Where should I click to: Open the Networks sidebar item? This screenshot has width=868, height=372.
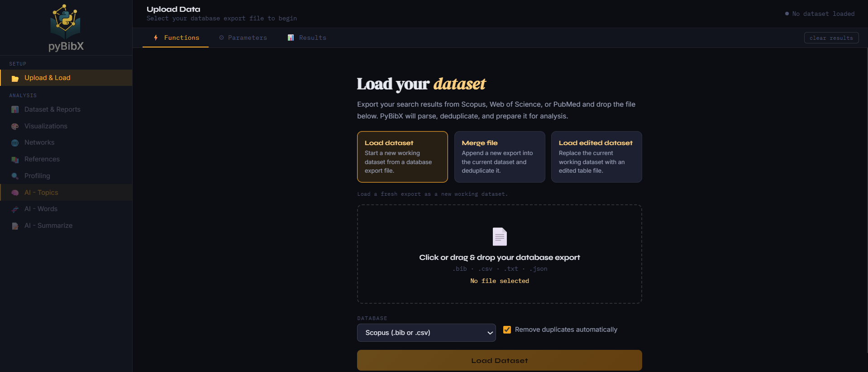click(x=66, y=142)
